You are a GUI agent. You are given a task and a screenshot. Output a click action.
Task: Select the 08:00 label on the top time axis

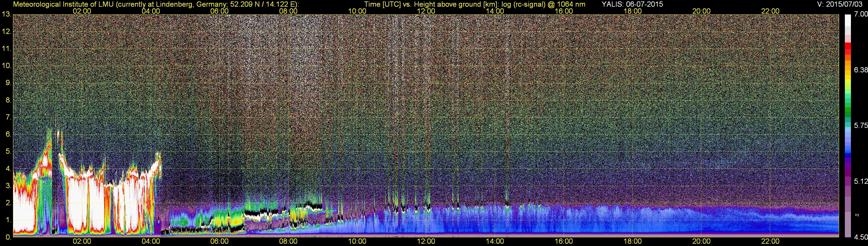pyautogui.click(x=288, y=11)
